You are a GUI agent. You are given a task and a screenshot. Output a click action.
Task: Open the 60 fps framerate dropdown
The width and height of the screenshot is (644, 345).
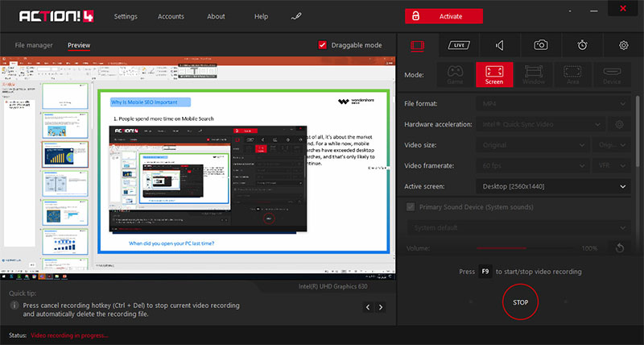533,166
